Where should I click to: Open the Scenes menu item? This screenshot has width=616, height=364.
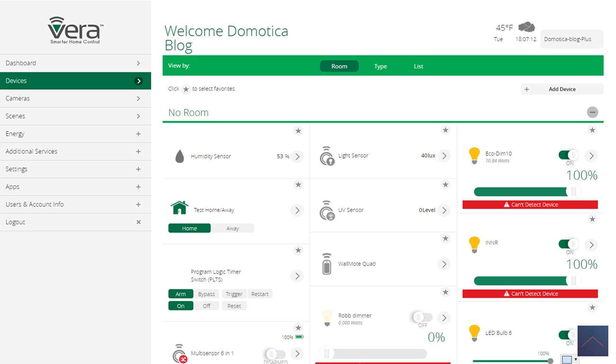[x=76, y=116]
